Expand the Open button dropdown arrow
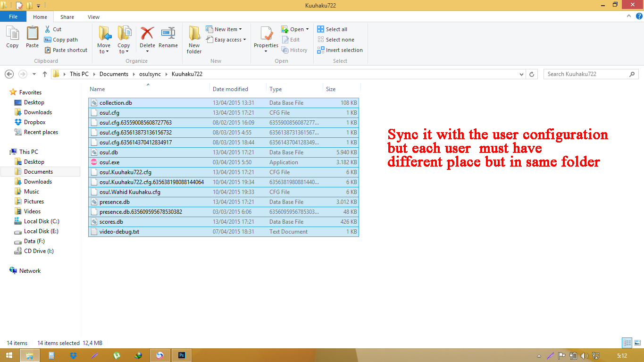Screen dimensions: 644x362 click(x=307, y=29)
